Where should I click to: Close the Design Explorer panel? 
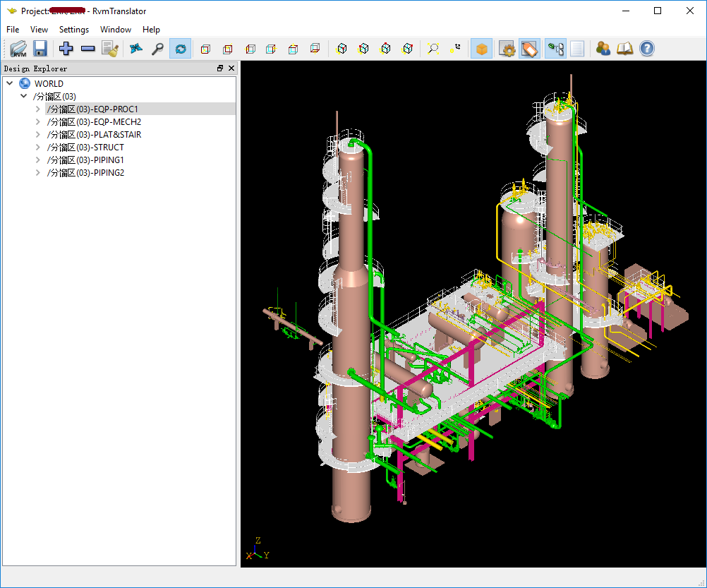coord(231,68)
